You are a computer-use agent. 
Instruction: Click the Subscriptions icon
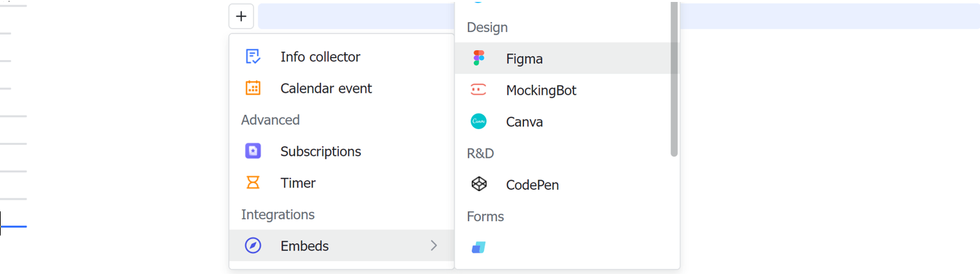pos(253,151)
